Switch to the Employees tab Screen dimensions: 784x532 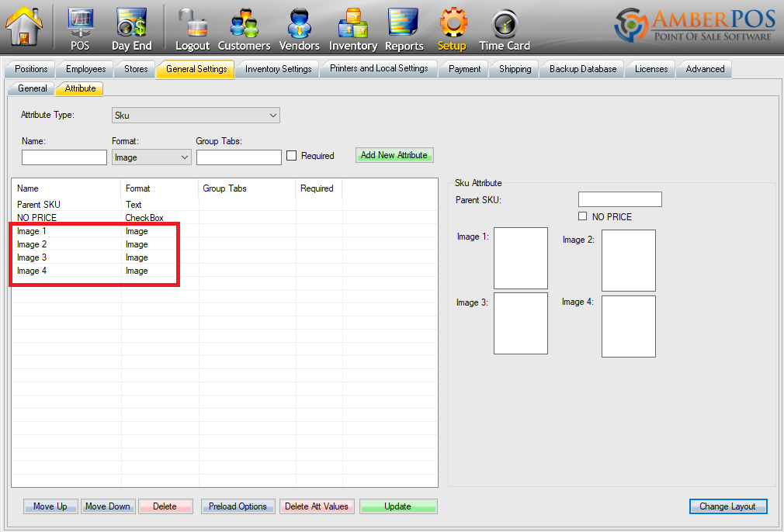pos(85,69)
